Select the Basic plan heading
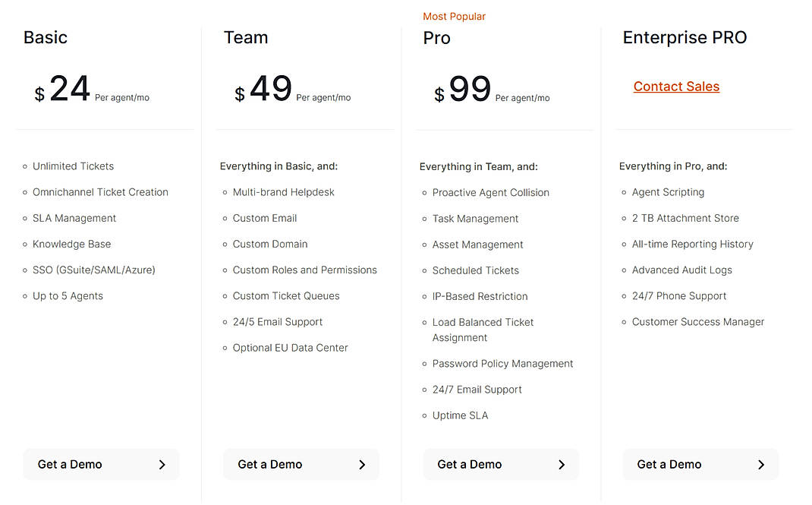Image resolution: width=812 pixels, height=505 pixels. 46,37
